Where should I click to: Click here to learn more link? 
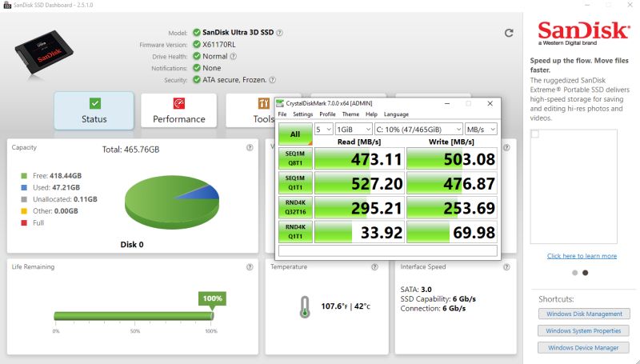pyautogui.click(x=582, y=256)
